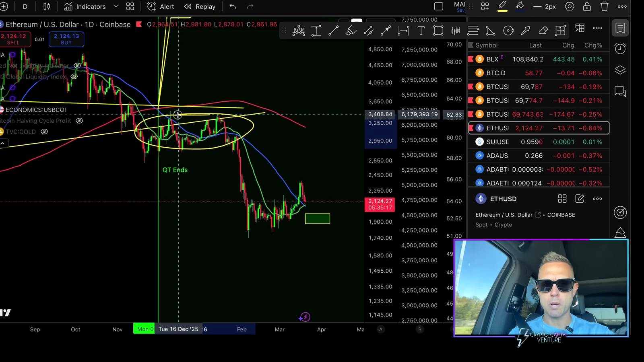Change the background fill color bucket

[x=520, y=6]
